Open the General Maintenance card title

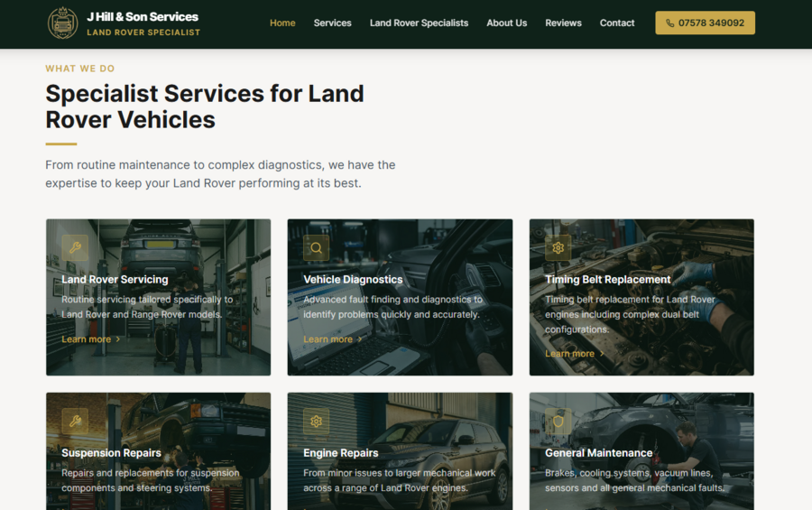[x=599, y=453]
